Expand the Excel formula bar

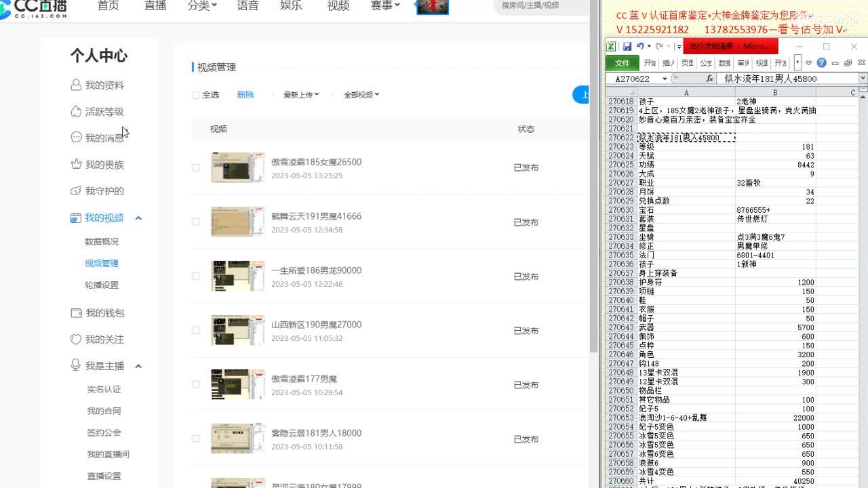click(x=863, y=79)
